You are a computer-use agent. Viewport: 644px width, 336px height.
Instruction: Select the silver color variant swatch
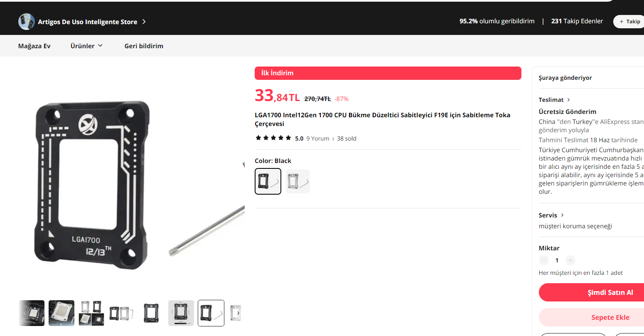(298, 181)
